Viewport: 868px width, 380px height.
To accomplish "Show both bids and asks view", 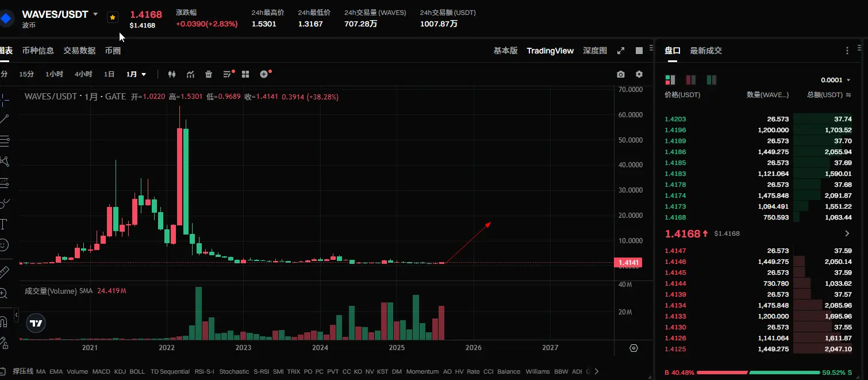I will tap(670, 80).
